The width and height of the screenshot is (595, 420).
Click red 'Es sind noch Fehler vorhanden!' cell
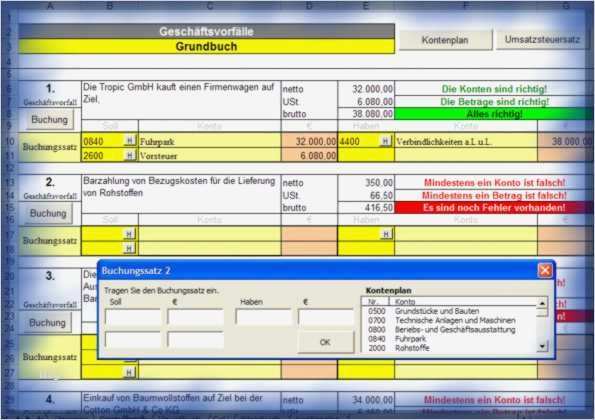494,208
